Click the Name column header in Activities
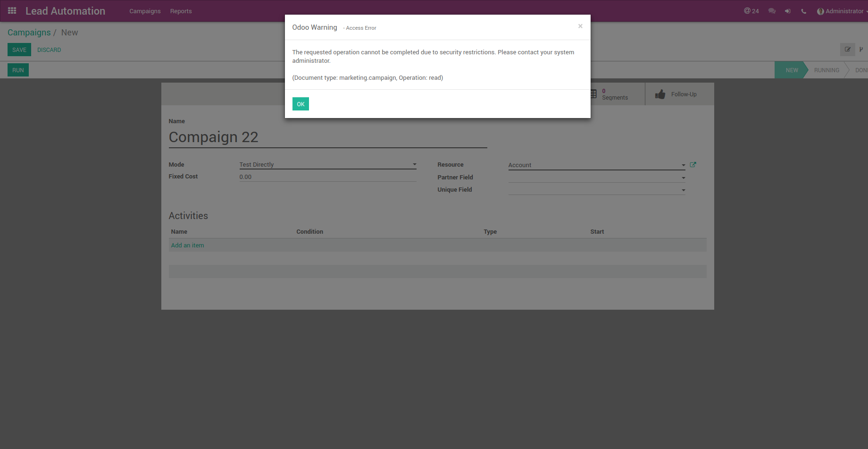 click(179, 231)
